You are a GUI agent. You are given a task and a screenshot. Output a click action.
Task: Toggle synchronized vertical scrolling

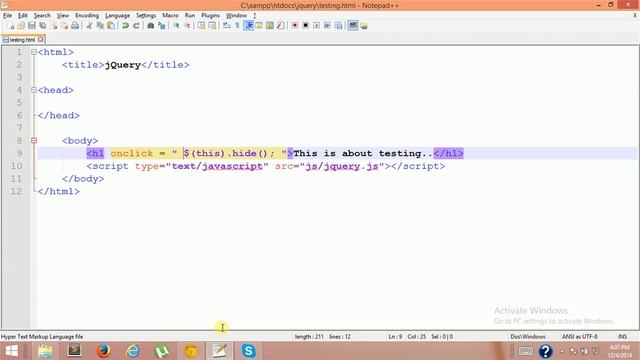click(x=201, y=26)
